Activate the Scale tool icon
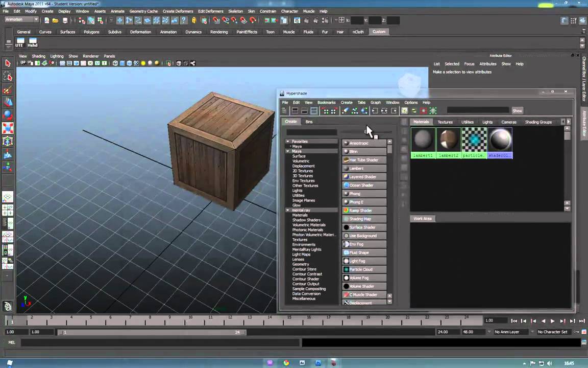Image resolution: width=588 pixels, height=368 pixels. tap(8, 128)
